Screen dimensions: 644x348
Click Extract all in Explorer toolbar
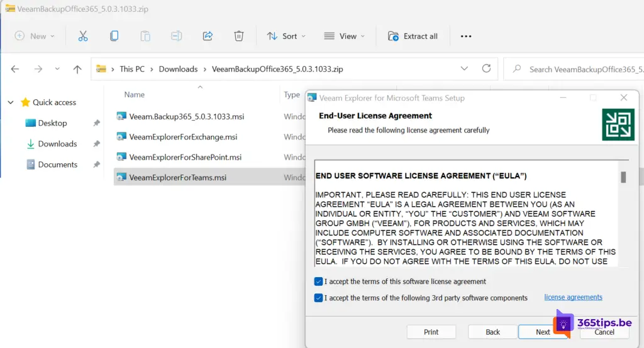pos(413,36)
